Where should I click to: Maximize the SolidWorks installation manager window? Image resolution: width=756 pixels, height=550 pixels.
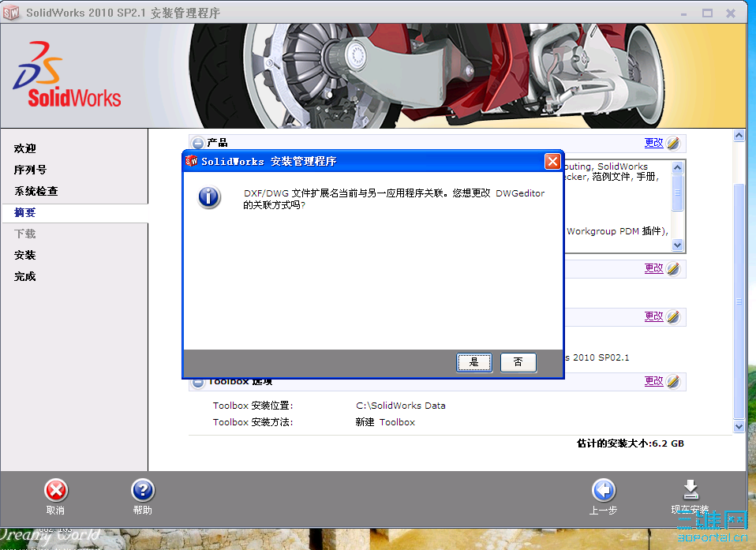pyautogui.click(x=707, y=13)
